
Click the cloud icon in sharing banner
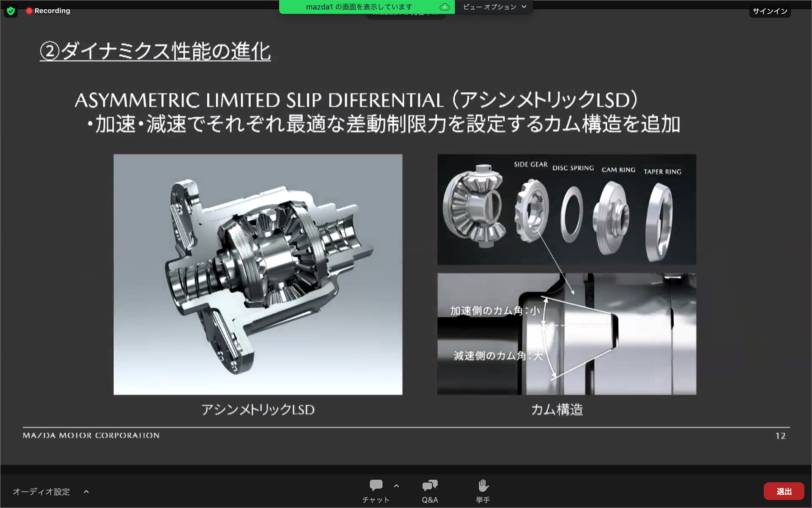click(x=444, y=7)
